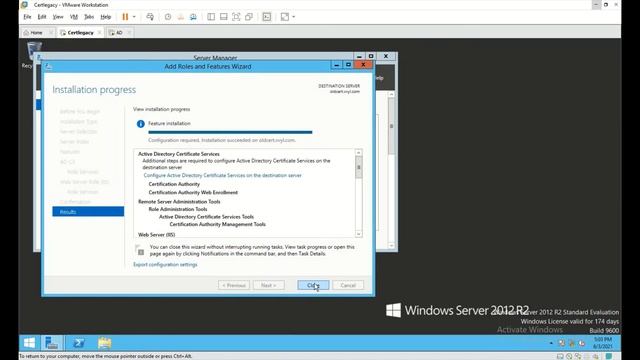
Task: Send Ctrl+Alt+Del to the VM
Action: 150,17
